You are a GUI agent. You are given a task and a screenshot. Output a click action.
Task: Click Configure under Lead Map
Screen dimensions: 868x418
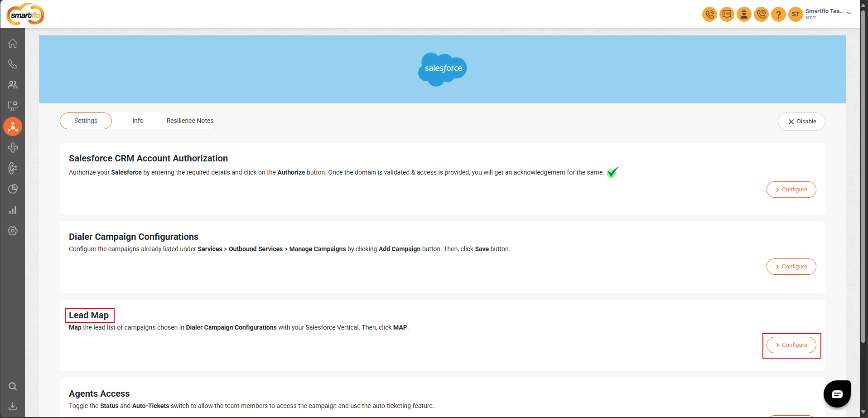click(791, 345)
